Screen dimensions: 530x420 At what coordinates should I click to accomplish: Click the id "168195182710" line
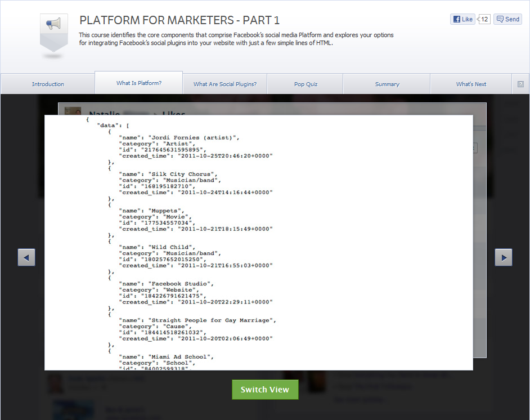(x=157, y=186)
